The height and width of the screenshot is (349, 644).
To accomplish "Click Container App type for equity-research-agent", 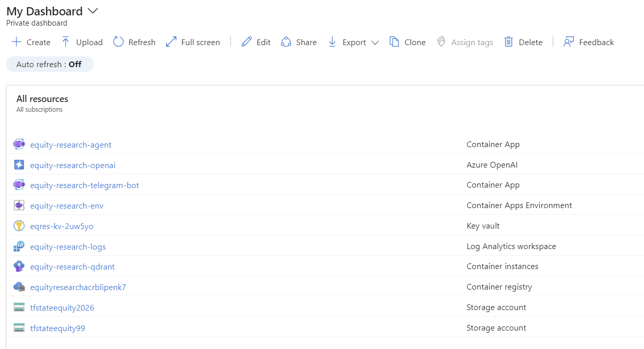I will click(x=493, y=145).
